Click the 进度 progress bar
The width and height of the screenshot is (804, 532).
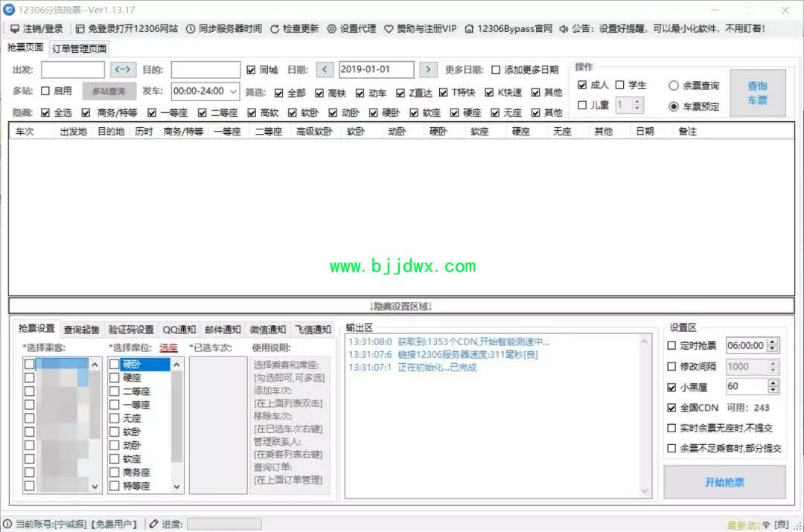224,524
